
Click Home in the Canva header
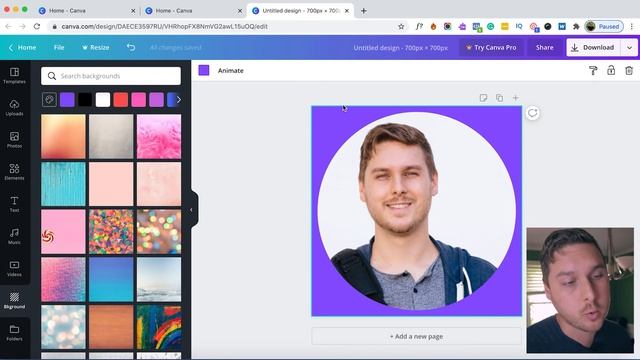pos(22,47)
